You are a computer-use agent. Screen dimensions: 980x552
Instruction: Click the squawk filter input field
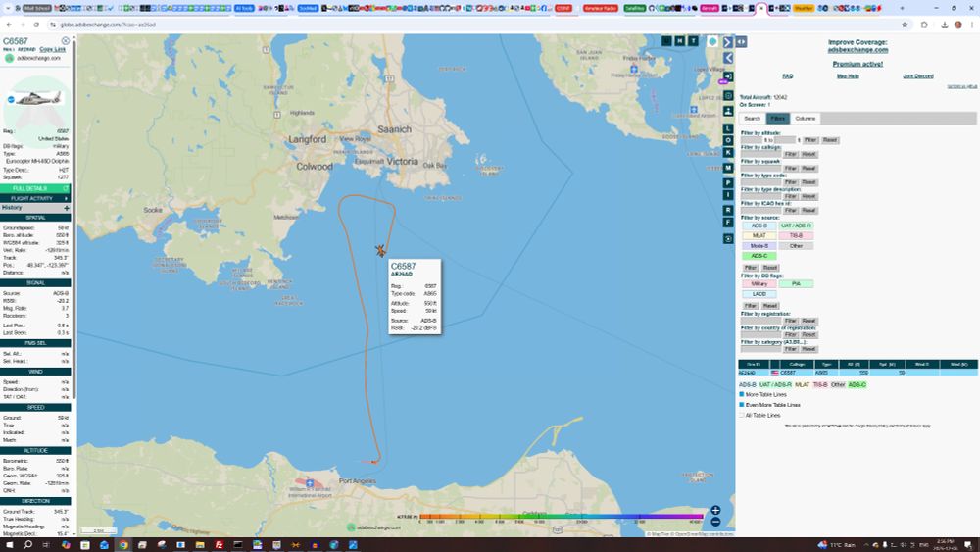coord(760,169)
